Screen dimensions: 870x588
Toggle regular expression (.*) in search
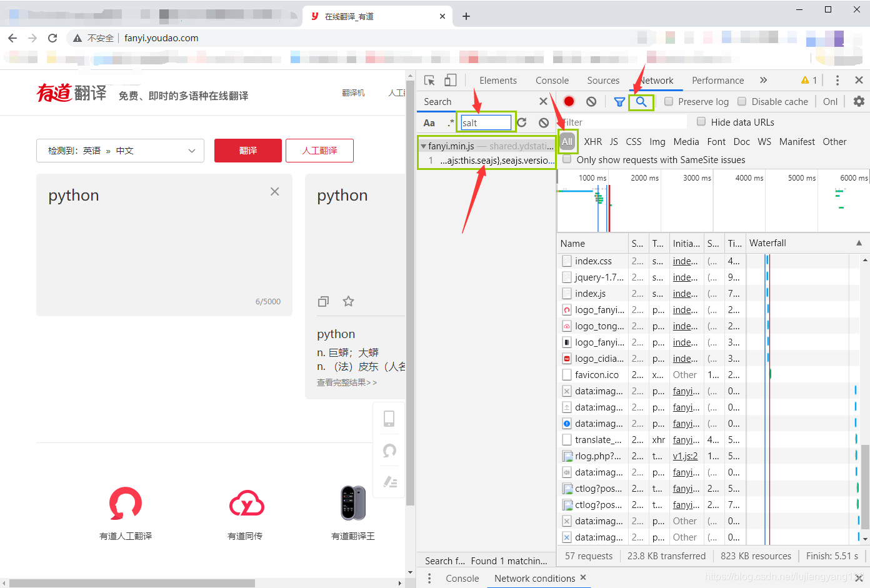pyautogui.click(x=451, y=122)
